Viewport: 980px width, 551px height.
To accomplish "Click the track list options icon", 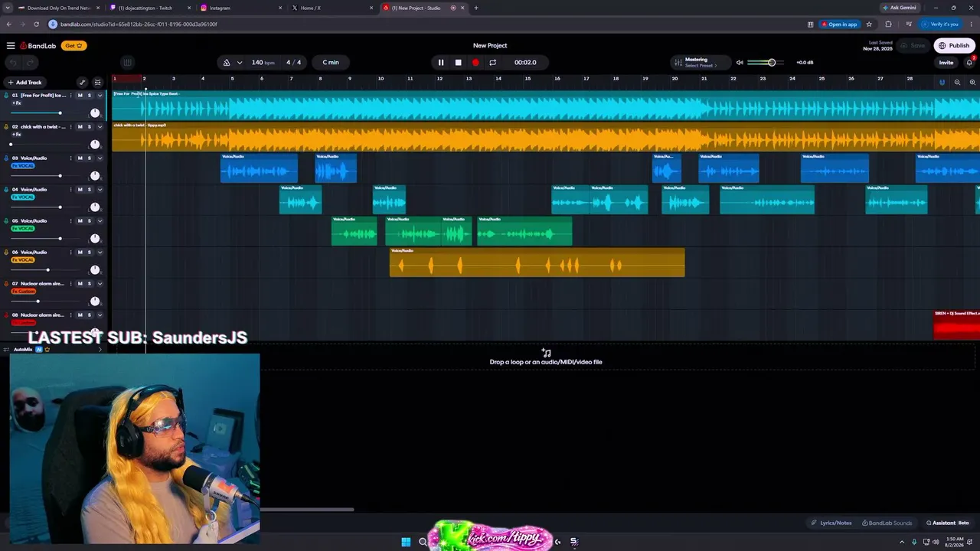I will (97, 83).
